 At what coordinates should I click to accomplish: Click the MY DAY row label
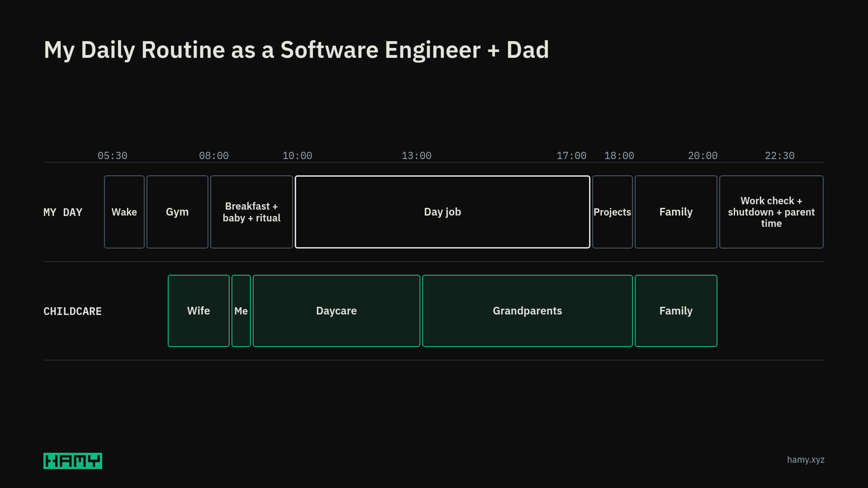point(63,212)
